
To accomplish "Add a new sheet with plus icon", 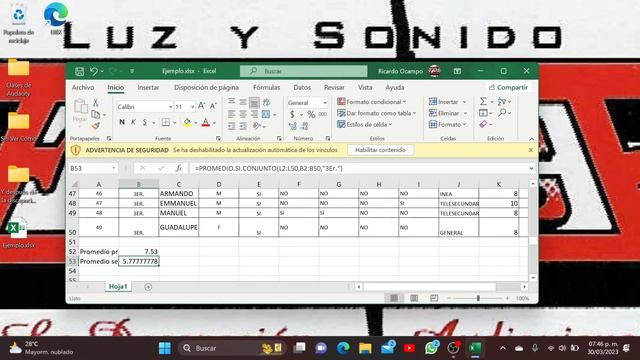I will [x=148, y=287].
